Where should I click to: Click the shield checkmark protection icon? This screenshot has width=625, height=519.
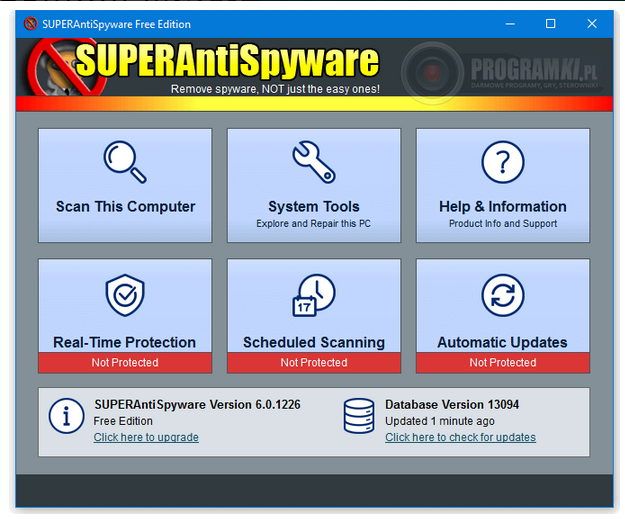tap(125, 295)
